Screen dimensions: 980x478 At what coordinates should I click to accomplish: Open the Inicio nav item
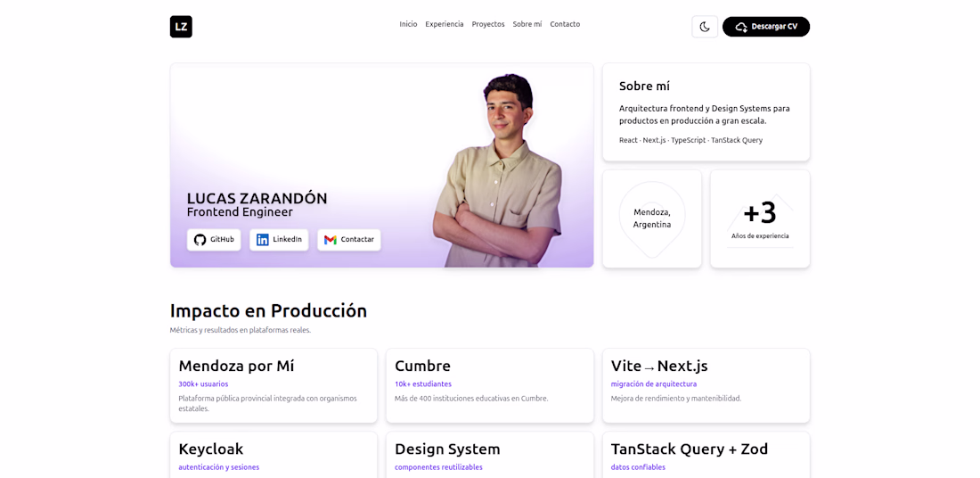[408, 24]
